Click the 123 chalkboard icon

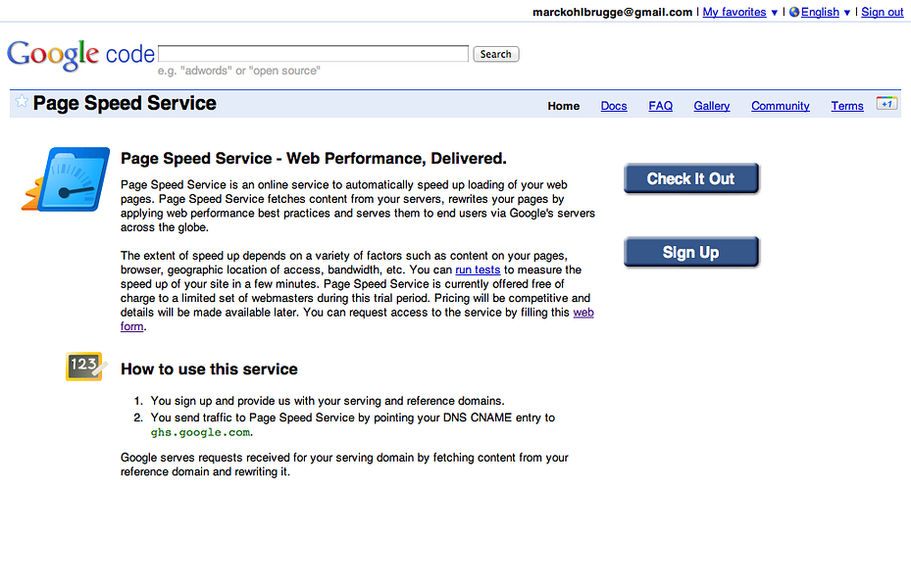coord(86,367)
